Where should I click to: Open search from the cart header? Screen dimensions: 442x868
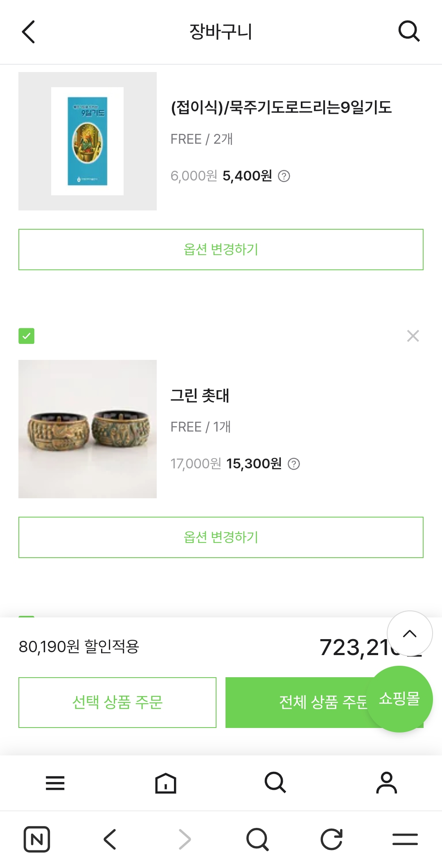(x=409, y=32)
